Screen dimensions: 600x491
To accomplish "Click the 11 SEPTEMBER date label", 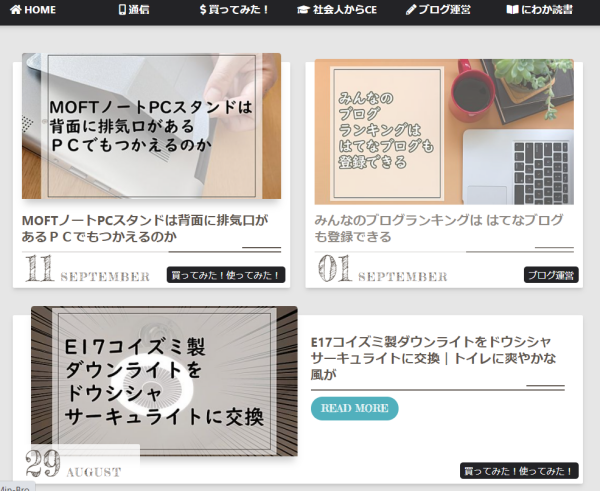I will (87, 269).
